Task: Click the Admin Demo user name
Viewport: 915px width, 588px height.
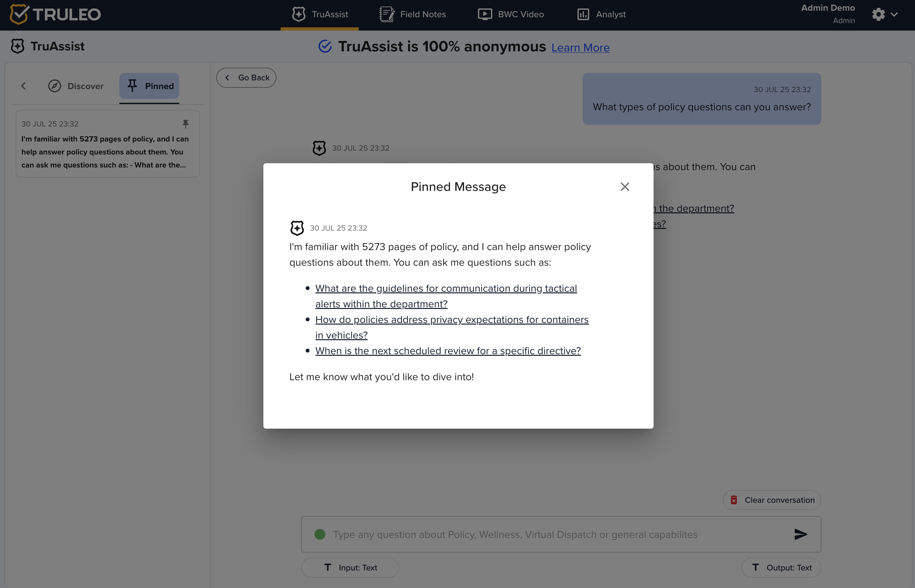Action: tap(828, 8)
